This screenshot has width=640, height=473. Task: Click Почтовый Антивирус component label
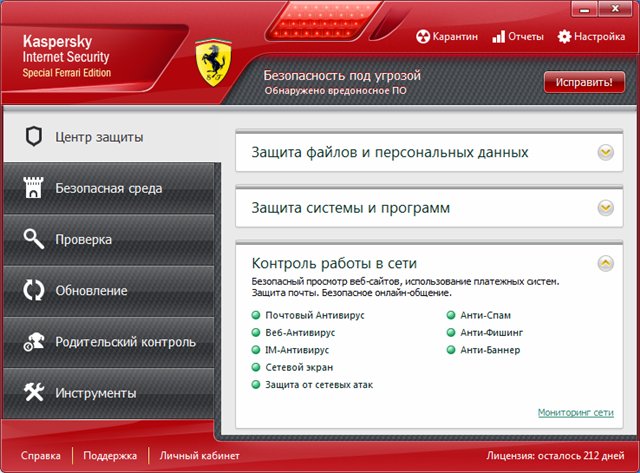pos(315,315)
